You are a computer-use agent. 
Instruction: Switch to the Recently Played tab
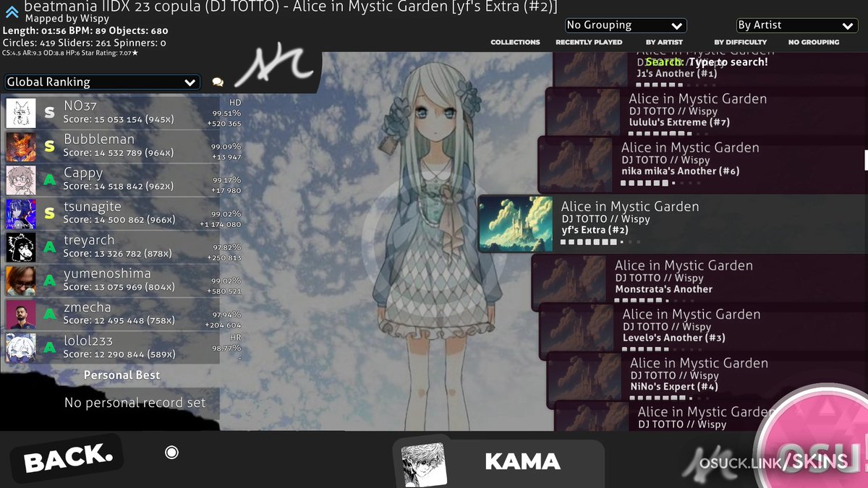coord(589,43)
